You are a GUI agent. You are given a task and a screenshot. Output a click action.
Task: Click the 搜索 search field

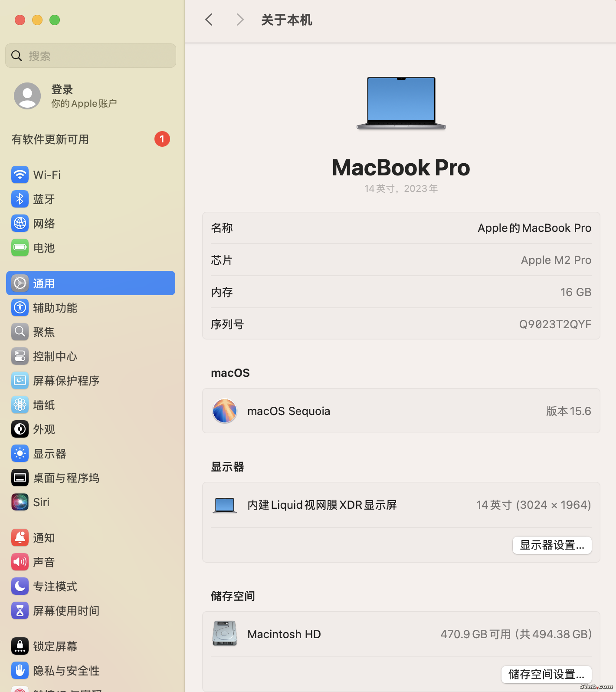click(91, 56)
